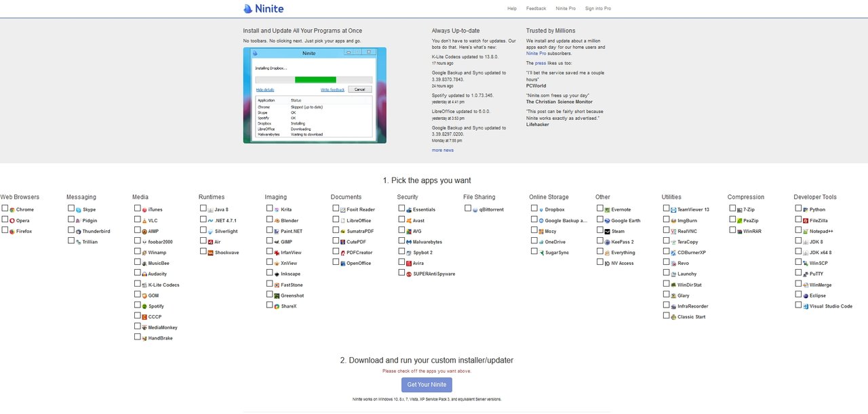The width and height of the screenshot is (868, 414).
Task: Check the Avast checkbox
Action: (x=402, y=220)
